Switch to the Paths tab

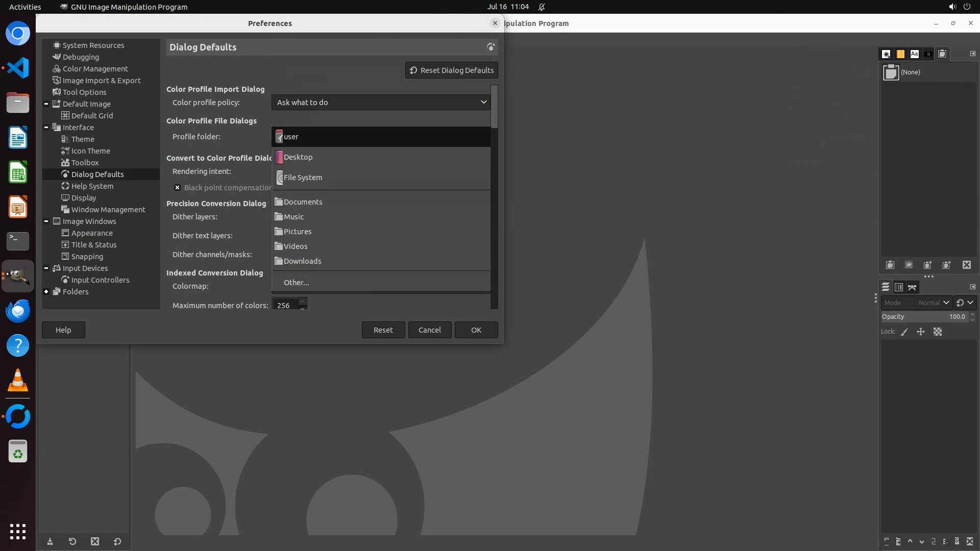[913, 288]
